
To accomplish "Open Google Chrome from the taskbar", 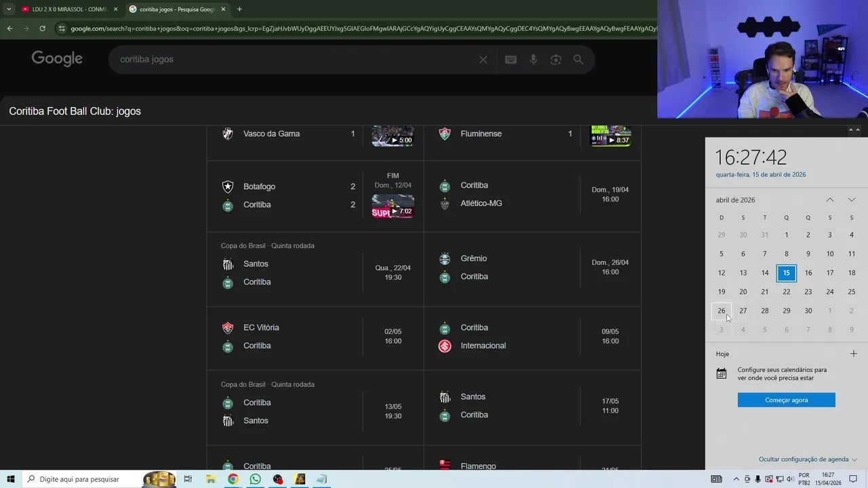I will point(233,479).
